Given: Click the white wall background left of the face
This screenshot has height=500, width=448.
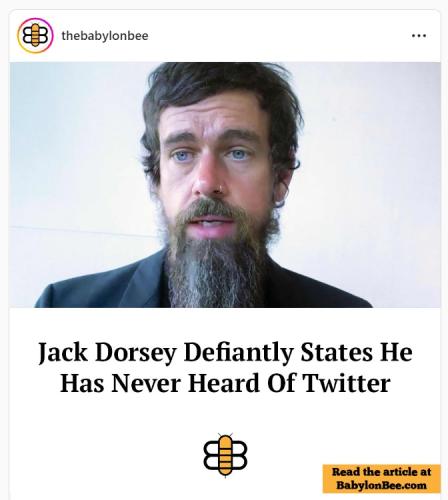Looking at the screenshot, I should coord(73,150).
